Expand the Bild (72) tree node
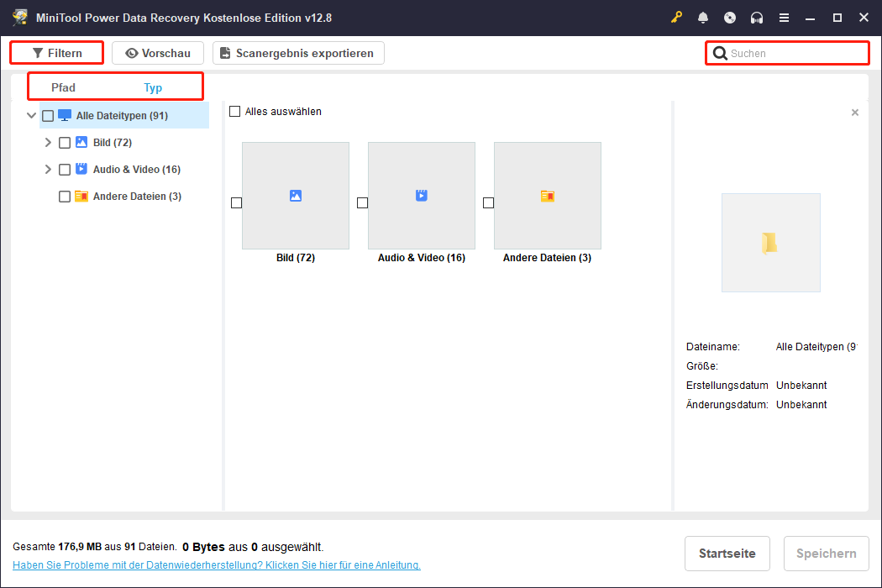The width and height of the screenshot is (882, 588). (48, 143)
